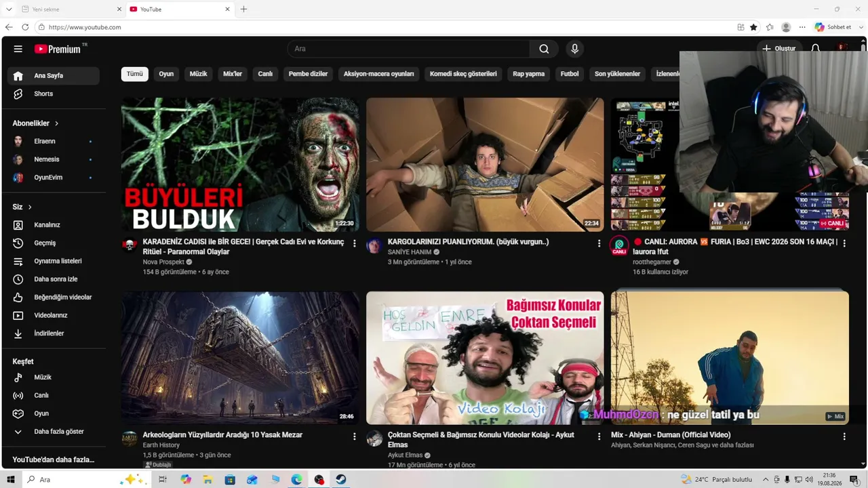
Task: Open Microsoft Edge from the taskbar
Action: [296, 479]
